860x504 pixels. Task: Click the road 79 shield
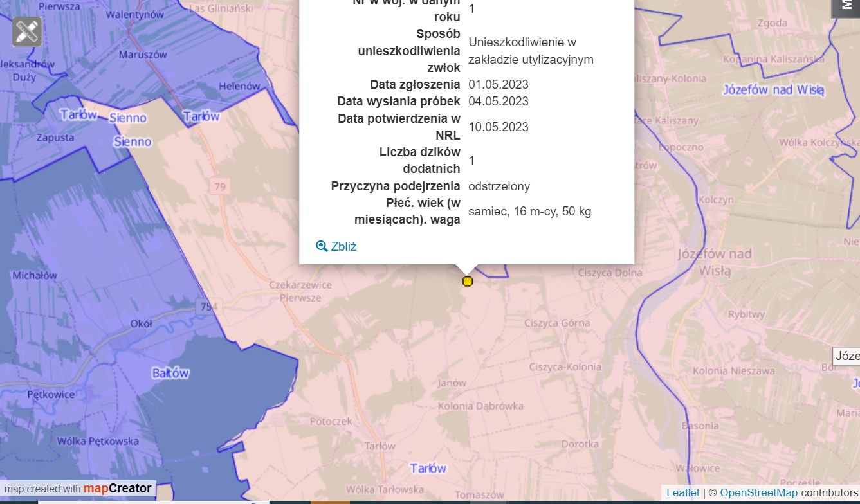pyautogui.click(x=221, y=186)
